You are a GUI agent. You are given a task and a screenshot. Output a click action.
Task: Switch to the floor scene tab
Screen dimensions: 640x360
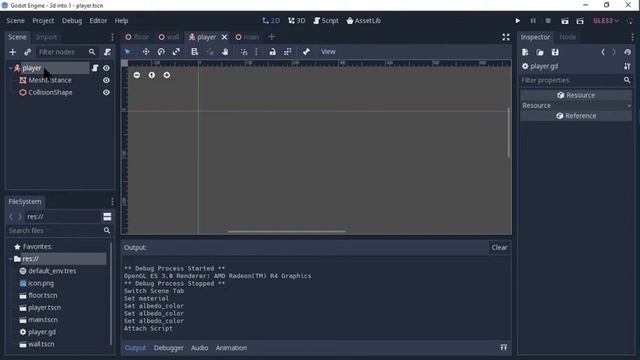(138, 37)
